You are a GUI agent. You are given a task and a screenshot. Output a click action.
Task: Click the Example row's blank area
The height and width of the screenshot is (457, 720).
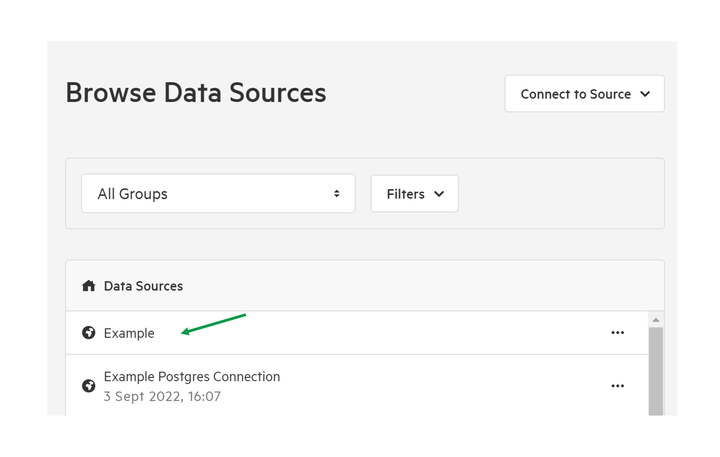pyautogui.click(x=381, y=333)
